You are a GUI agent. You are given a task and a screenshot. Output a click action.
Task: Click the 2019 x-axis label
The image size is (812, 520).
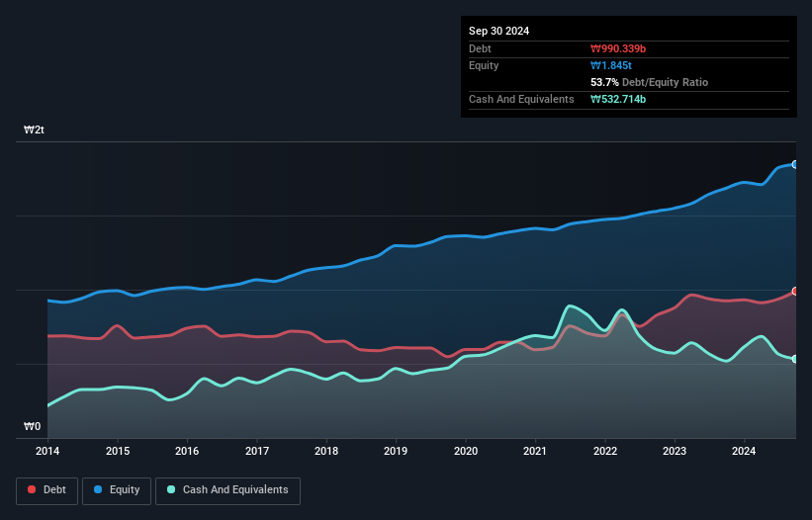point(396,451)
